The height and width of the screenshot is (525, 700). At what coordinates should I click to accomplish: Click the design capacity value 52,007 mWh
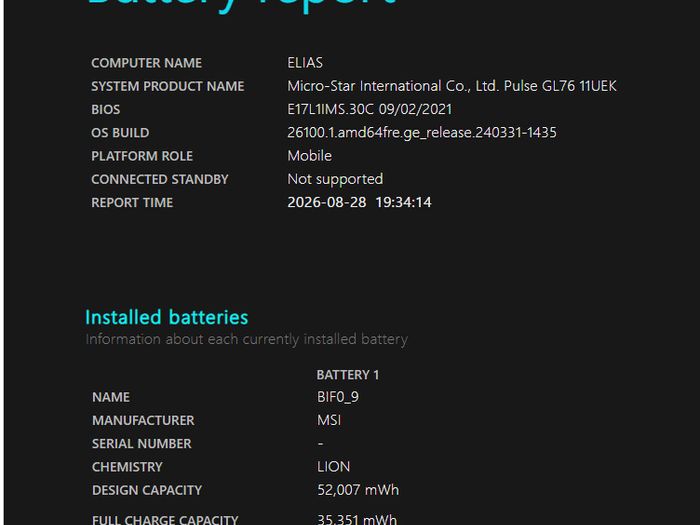(358, 490)
